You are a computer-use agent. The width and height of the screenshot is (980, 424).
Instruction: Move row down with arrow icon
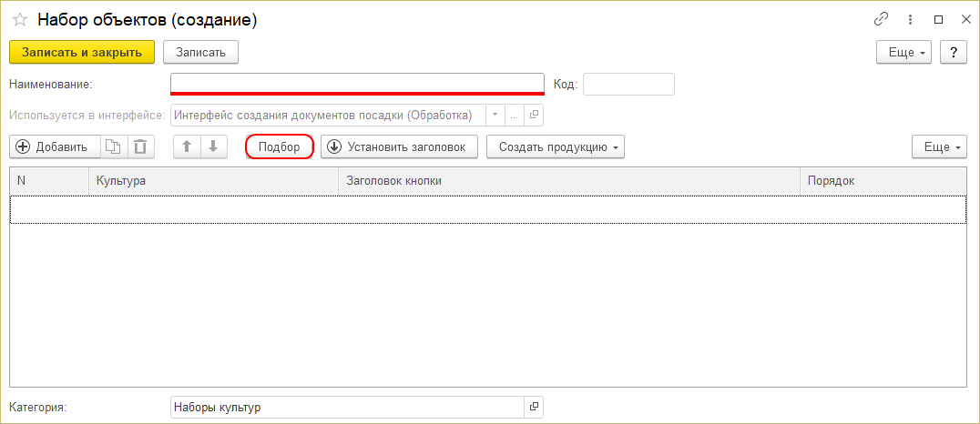(x=213, y=146)
